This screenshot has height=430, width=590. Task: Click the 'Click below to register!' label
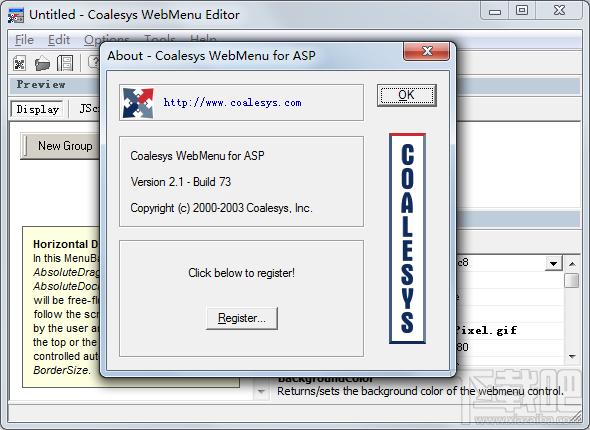pyautogui.click(x=241, y=273)
